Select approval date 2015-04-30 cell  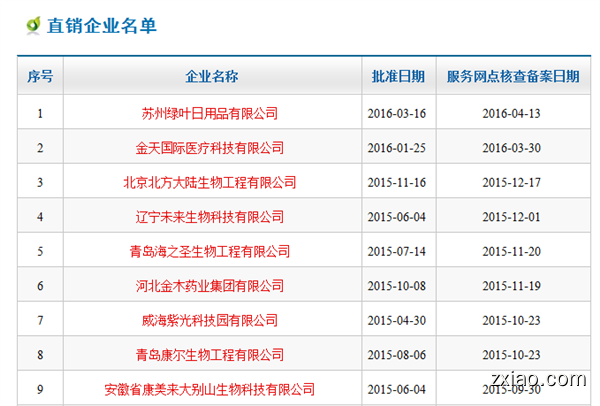397,320
